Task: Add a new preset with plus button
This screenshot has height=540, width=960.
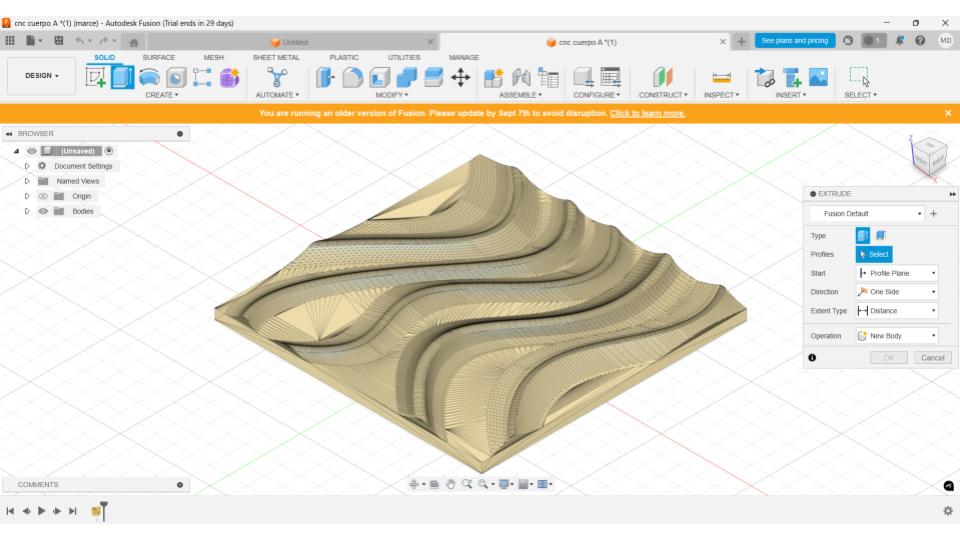Action: [x=934, y=214]
